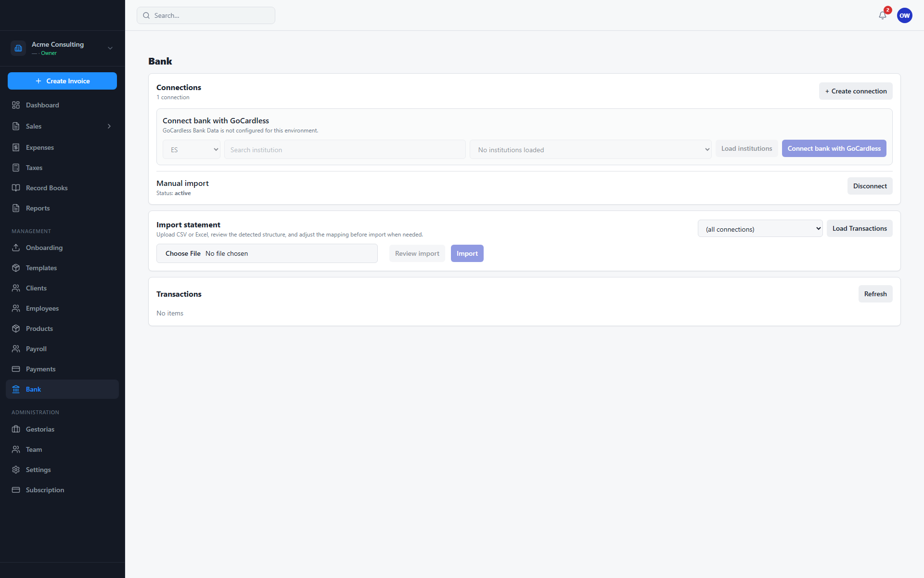The height and width of the screenshot is (578, 924).
Task: Focus the top Search field
Action: click(x=206, y=15)
